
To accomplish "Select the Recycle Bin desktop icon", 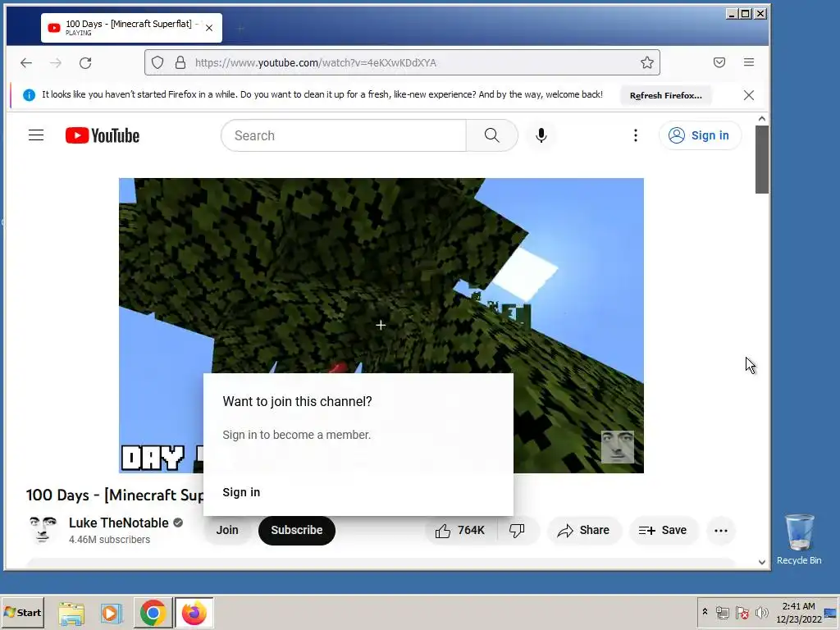I will pos(799,540).
